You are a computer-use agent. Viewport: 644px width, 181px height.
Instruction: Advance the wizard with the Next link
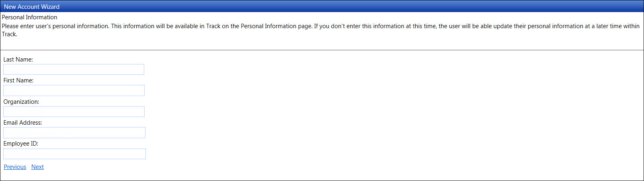click(x=37, y=167)
